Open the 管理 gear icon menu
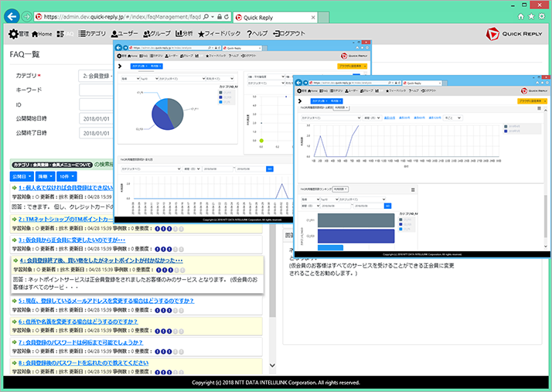The width and height of the screenshot is (552, 392). tap(19, 34)
